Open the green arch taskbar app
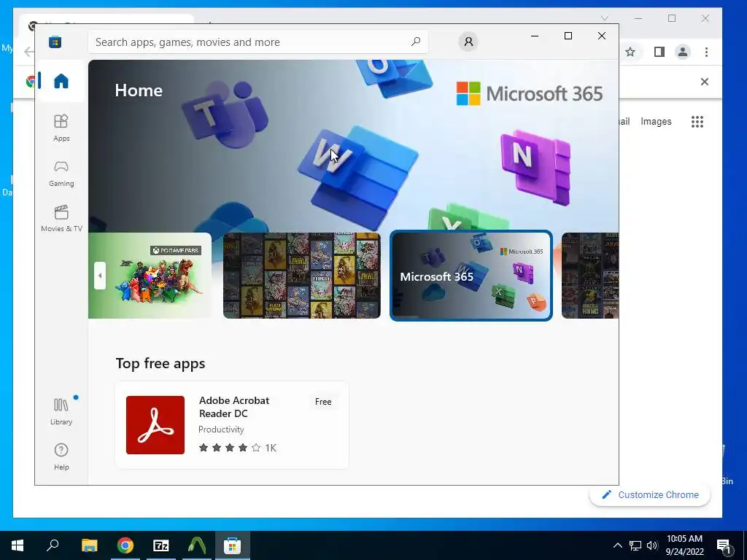Viewport: 747px width, 560px height. [197, 545]
